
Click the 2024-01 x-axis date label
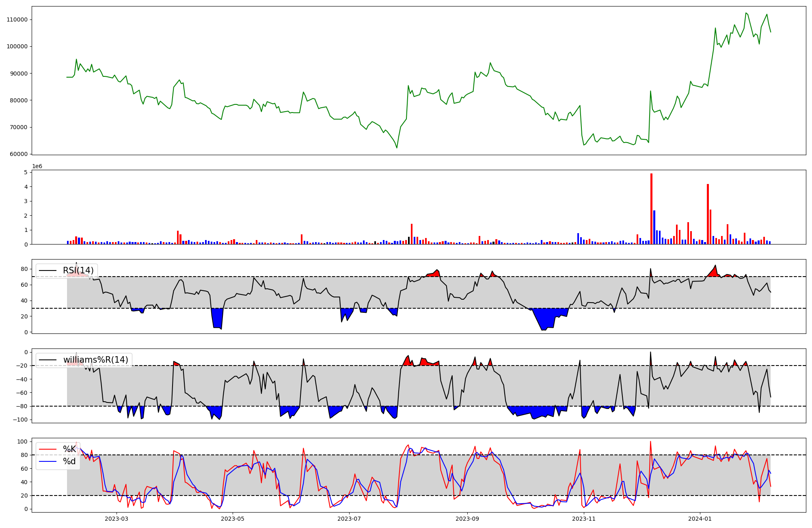click(700, 519)
